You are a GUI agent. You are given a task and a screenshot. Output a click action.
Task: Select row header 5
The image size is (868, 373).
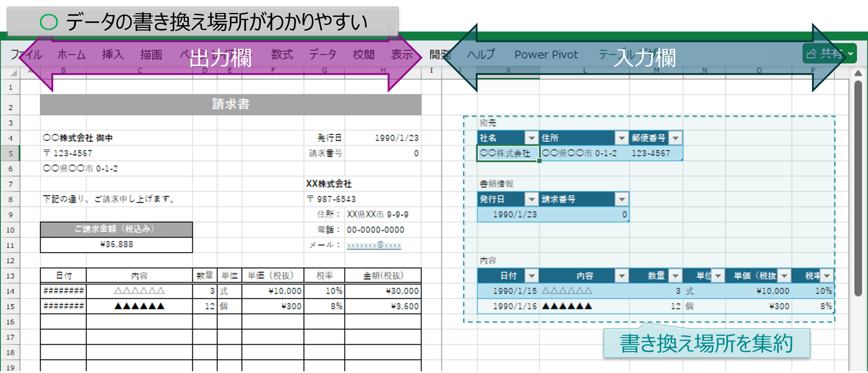coord(10,153)
